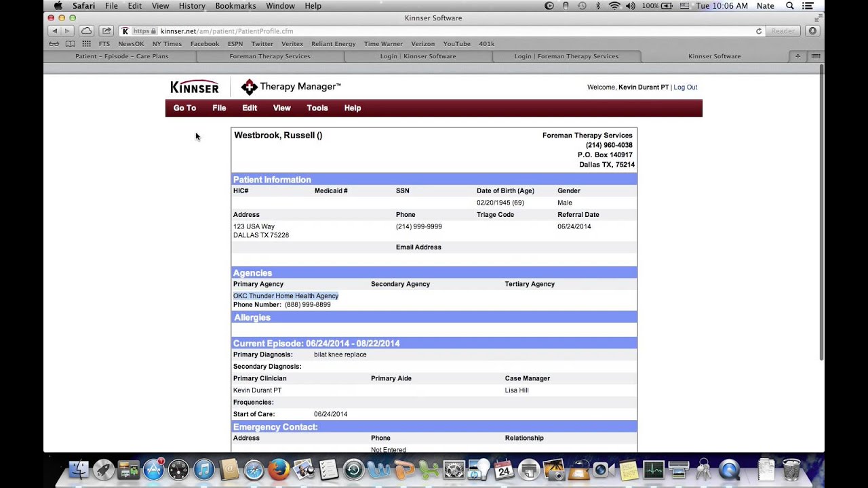Screen dimensions: 868x488
Task: Open the Reliant Energy bookmark
Action: click(x=334, y=44)
